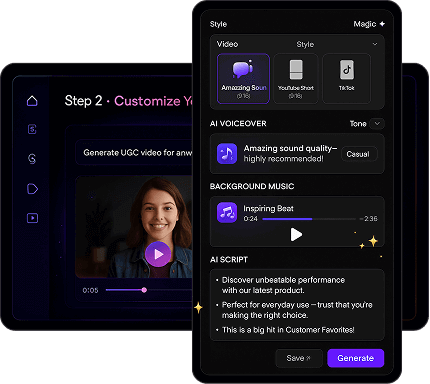Click the AI voiceover music note icon
430x384 pixels.
click(227, 154)
